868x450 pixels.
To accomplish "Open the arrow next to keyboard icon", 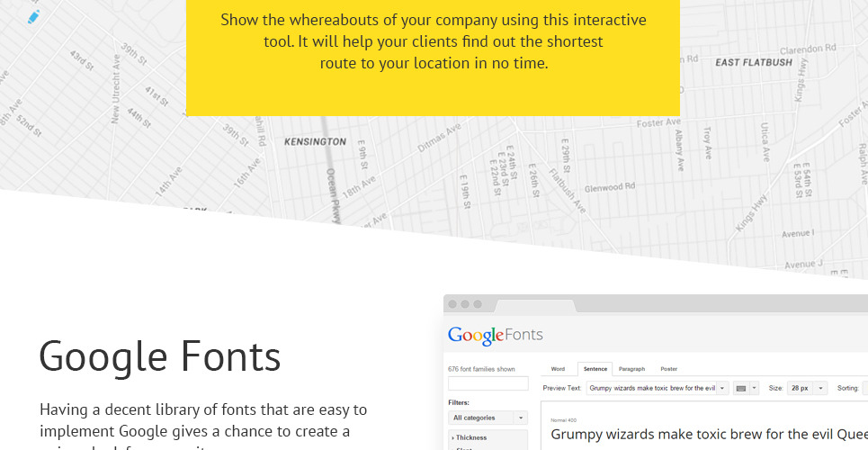I will pos(754,388).
